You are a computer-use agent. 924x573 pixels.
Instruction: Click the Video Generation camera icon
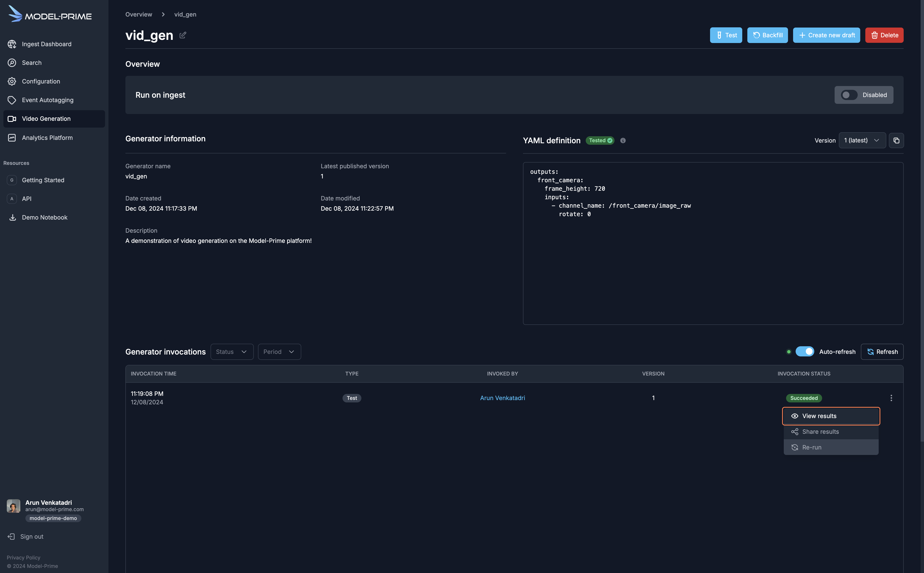pos(12,119)
